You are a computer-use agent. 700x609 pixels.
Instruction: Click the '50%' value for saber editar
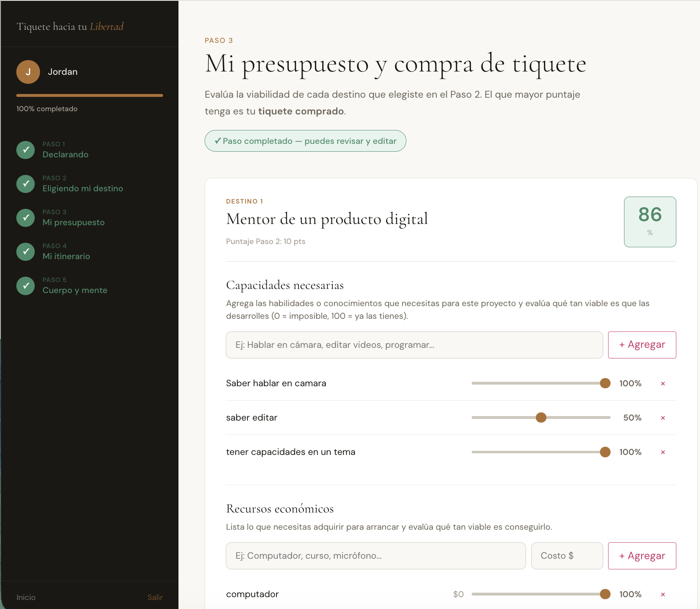point(632,418)
